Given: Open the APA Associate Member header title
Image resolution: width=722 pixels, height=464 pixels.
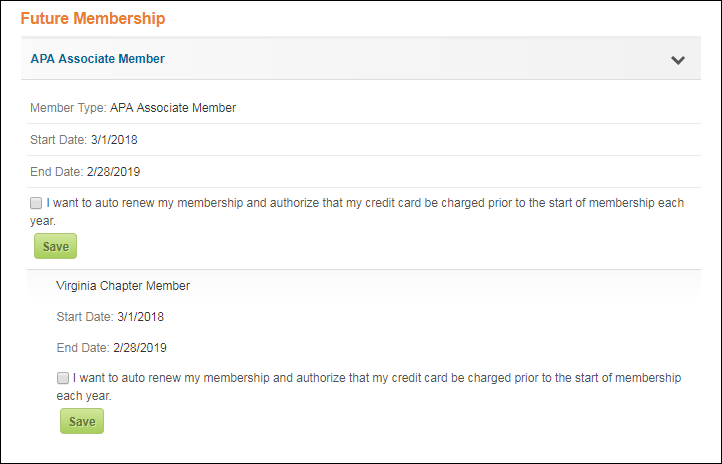Looking at the screenshot, I should coord(98,59).
